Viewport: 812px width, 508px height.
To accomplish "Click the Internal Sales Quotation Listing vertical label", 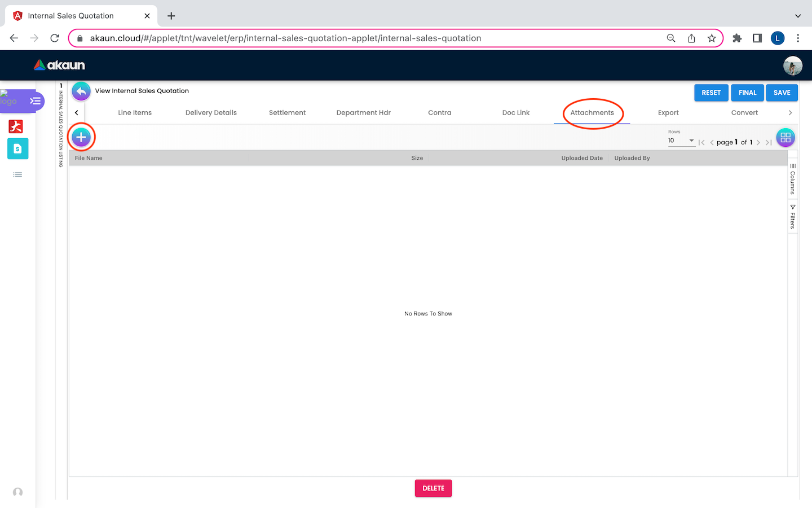I will pos(61,129).
